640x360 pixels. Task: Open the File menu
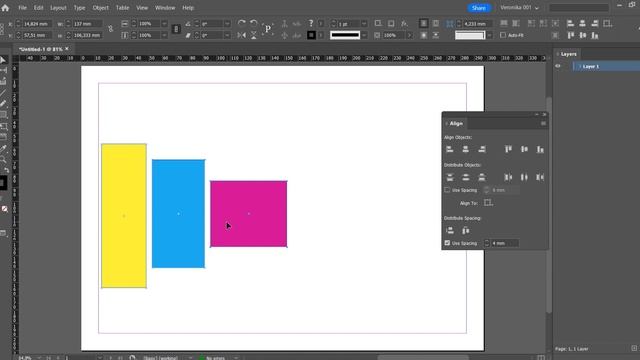point(22,8)
